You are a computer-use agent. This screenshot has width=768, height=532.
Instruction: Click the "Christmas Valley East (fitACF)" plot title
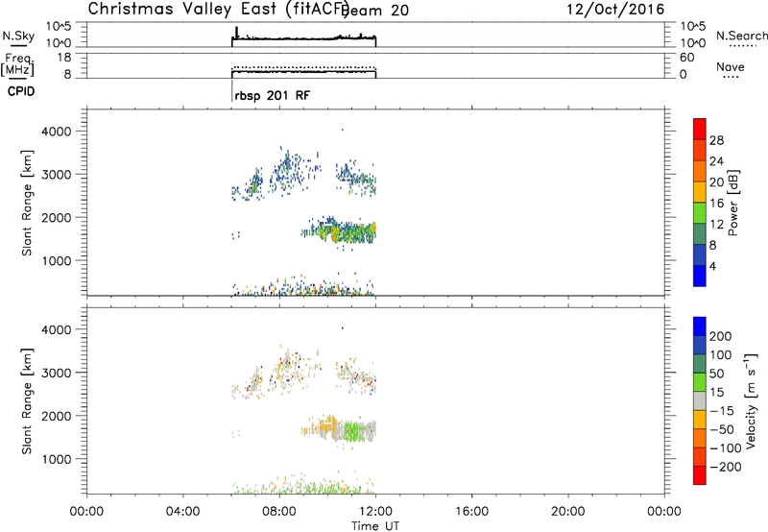point(218,10)
